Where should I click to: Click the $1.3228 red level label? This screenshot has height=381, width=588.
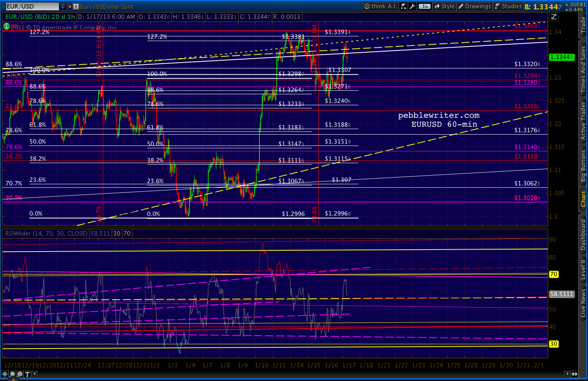(527, 106)
